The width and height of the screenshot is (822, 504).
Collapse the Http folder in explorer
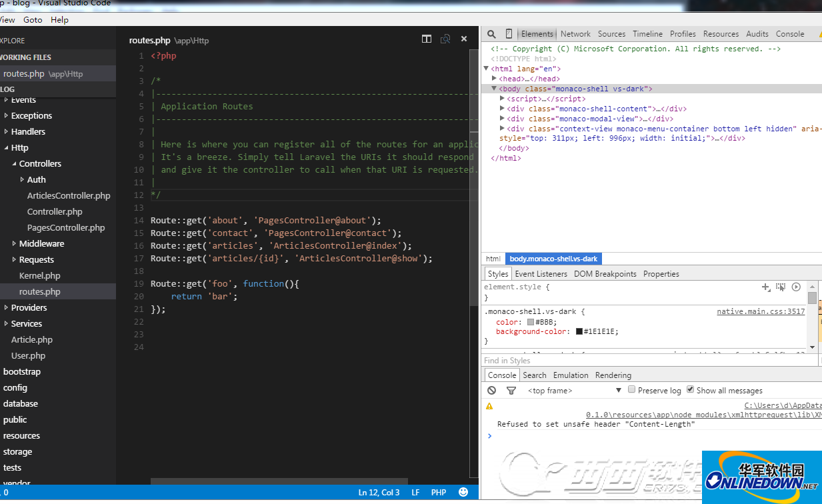tap(6, 148)
